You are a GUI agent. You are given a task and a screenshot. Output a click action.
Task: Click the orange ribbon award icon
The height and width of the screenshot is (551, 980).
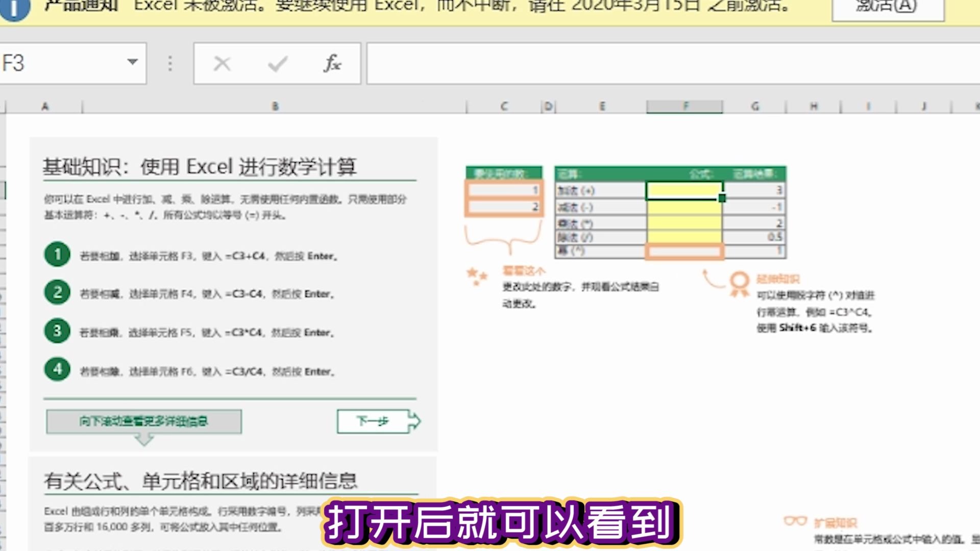(x=739, y=285)
